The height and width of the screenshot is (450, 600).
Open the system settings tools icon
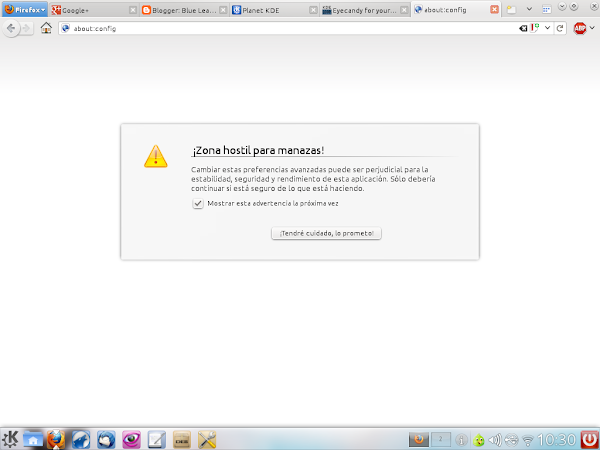coord(207,439)
